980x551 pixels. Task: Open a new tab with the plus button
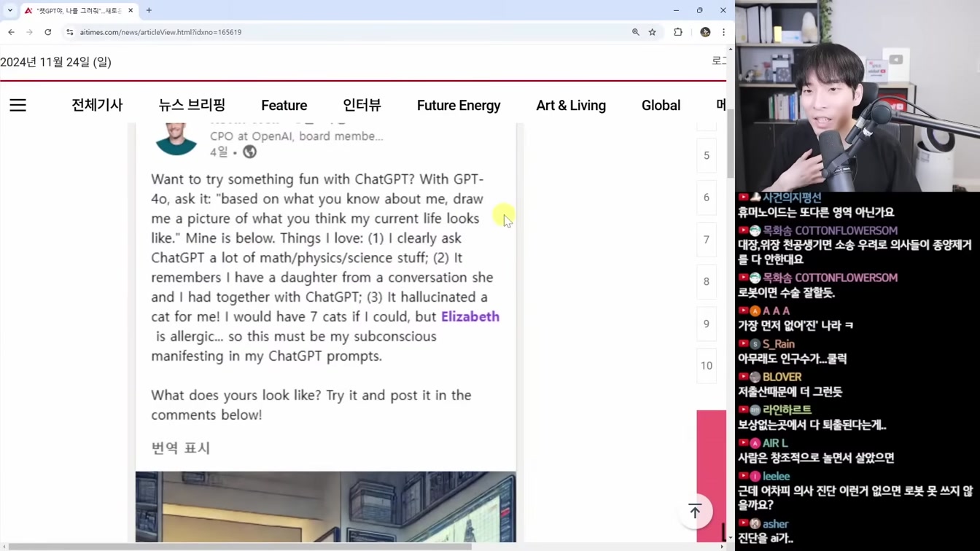pyautogui.click(x=149, y=10)
